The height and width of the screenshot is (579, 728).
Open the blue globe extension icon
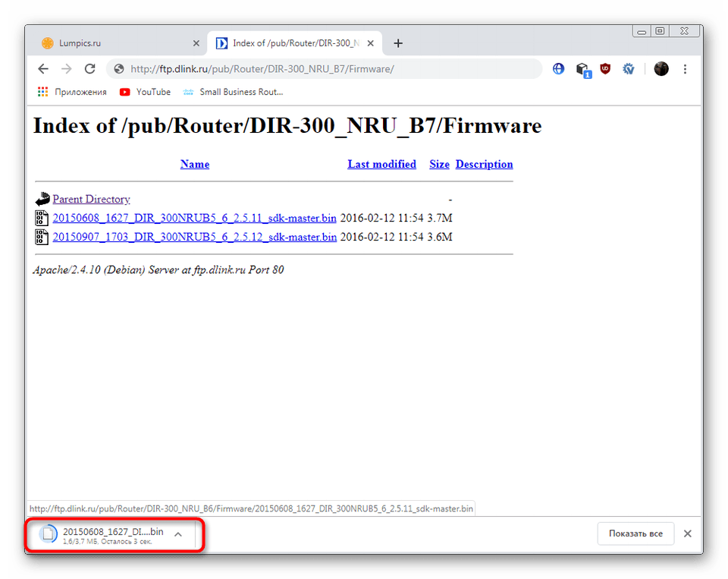[559, 69]
